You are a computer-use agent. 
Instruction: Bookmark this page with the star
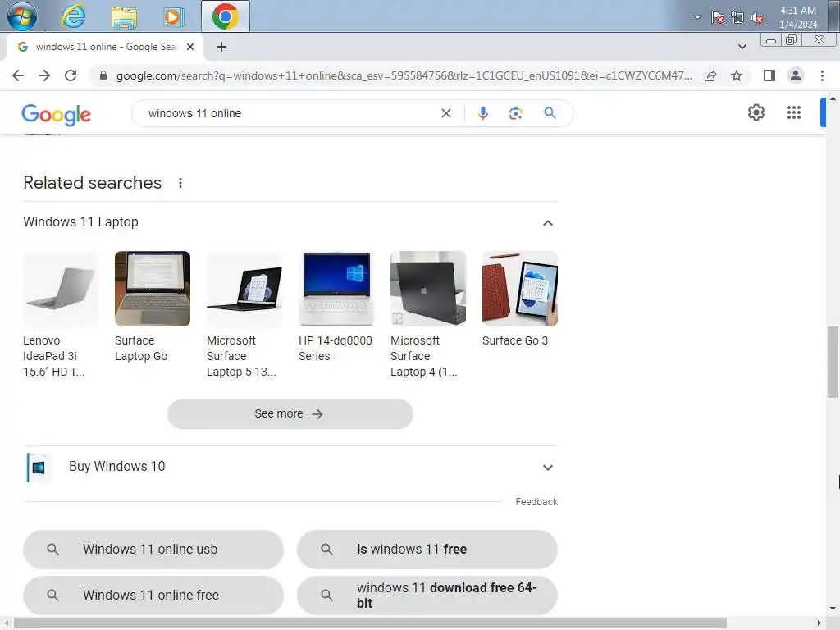737,75
